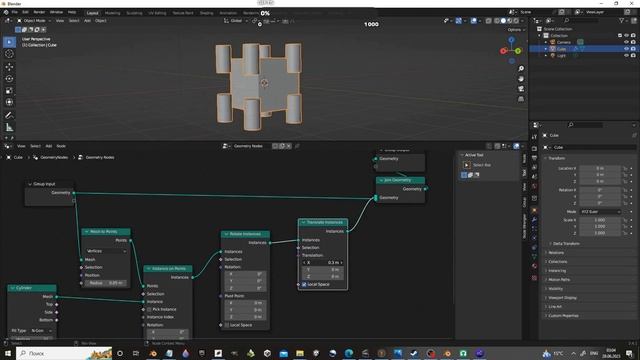Hide the Cube in viewport via eye icon
The height and width of the screenshot is (360, 640).
coord(626,49)
